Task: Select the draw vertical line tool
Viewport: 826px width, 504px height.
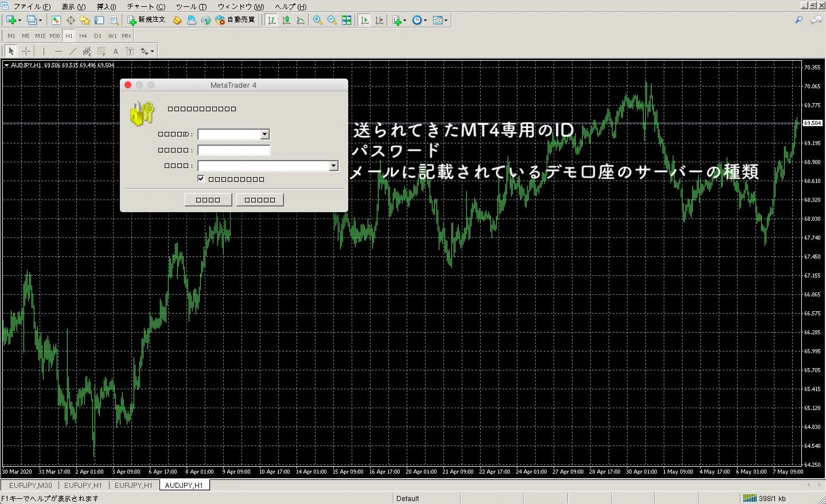Action: [x=44, y=51]
